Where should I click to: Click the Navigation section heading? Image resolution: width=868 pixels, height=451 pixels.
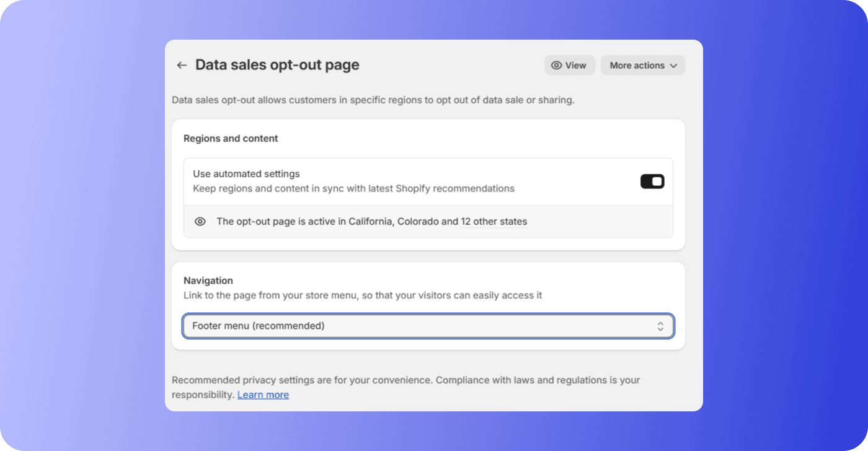tap(208, 280)
